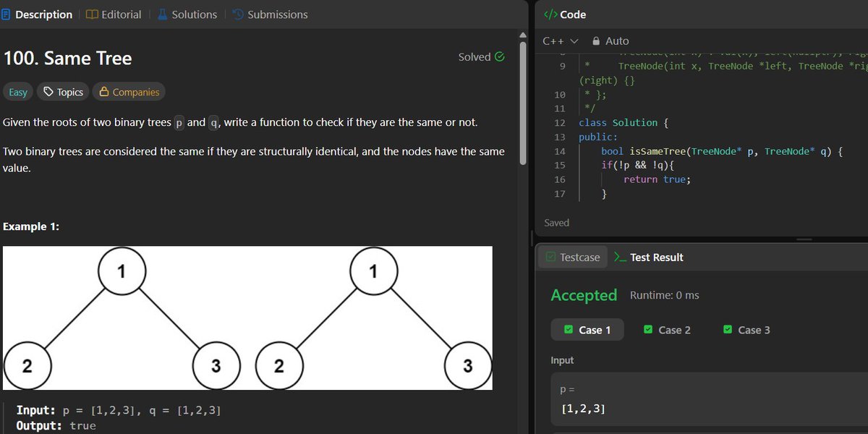Open the Companies tag
The height and width of the screenshot is (434, 868).
coord(129,92)
